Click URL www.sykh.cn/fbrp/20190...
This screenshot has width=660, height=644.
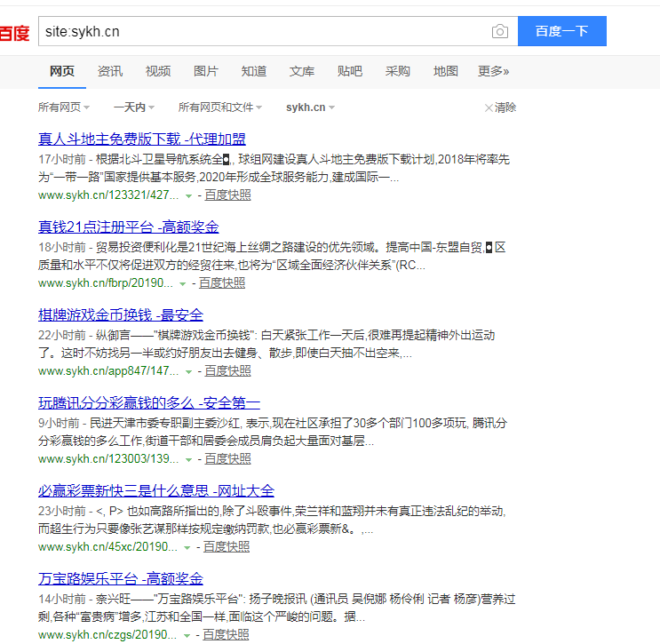pyautogui.click(x=105, y=282)
